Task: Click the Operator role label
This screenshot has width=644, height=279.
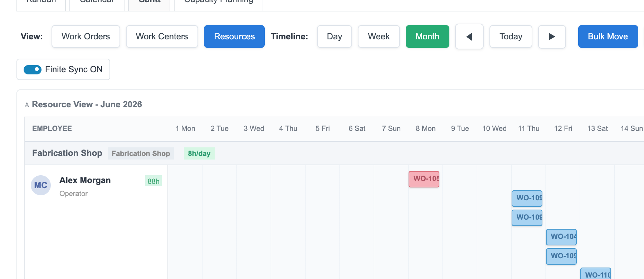Action: tap(73, 194)
